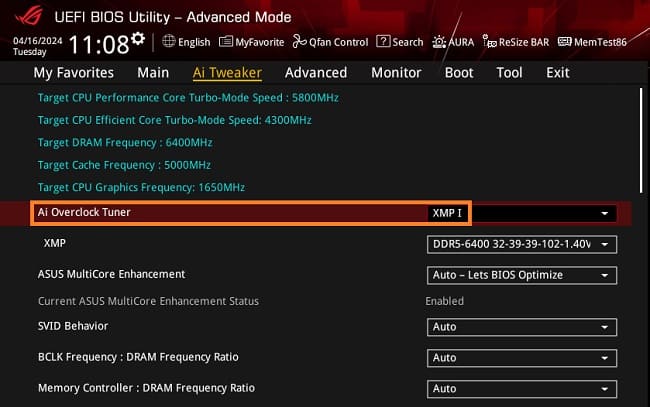Open the Monitor tab
The width and height of the screenshot is (650, 407).
click(396, 73)
